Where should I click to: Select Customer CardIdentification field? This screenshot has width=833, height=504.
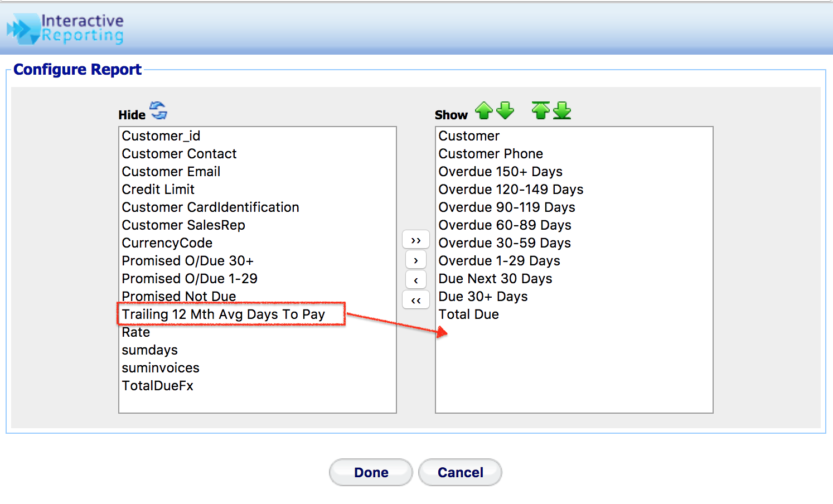258,207
